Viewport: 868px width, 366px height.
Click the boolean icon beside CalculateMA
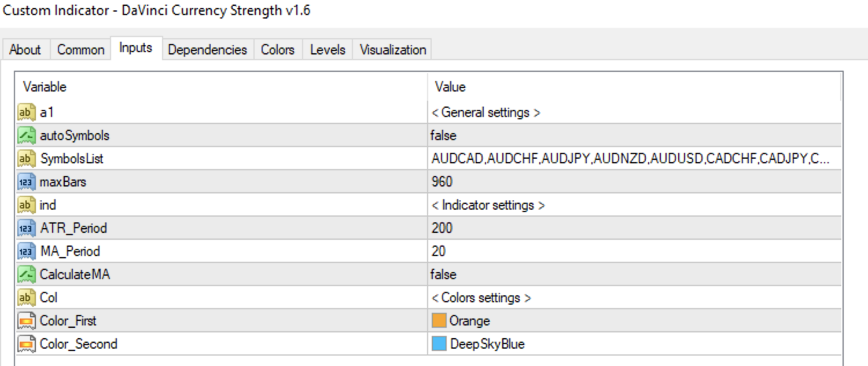pyautogui.click(x=27, y=274)
